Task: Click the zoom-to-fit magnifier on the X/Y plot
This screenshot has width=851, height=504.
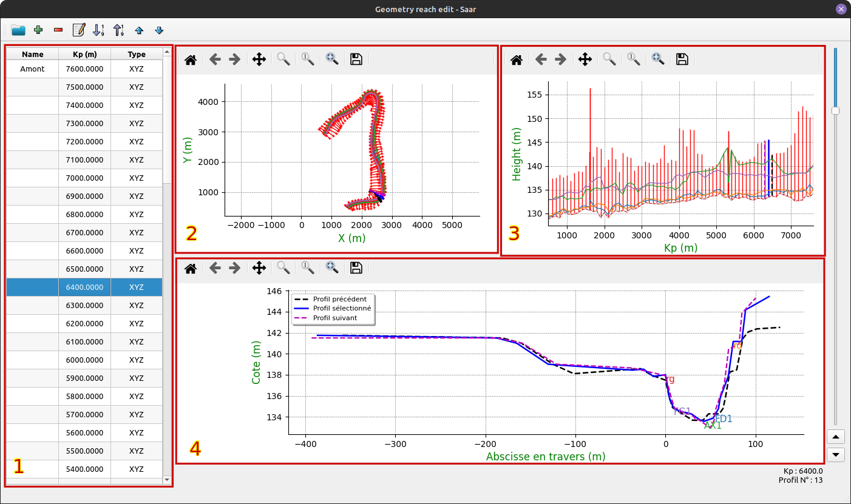Action: 332,59
